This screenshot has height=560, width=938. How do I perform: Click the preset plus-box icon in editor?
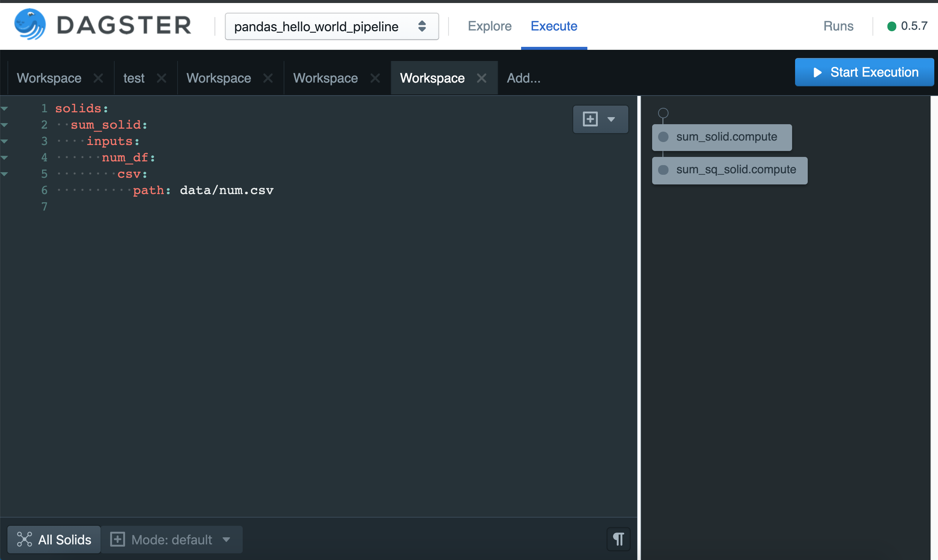590,119
